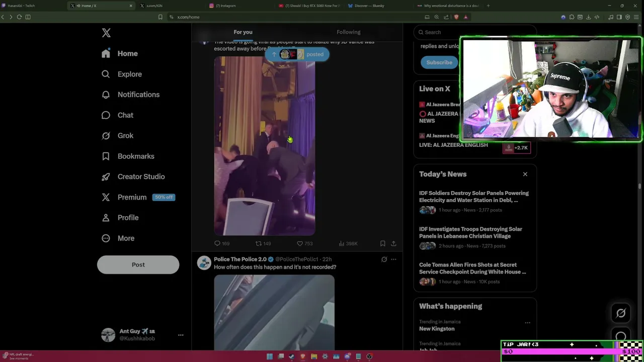This screenshot has height=362, width=644.
Task: Reload the current page
Action: (x=19, y=17)
